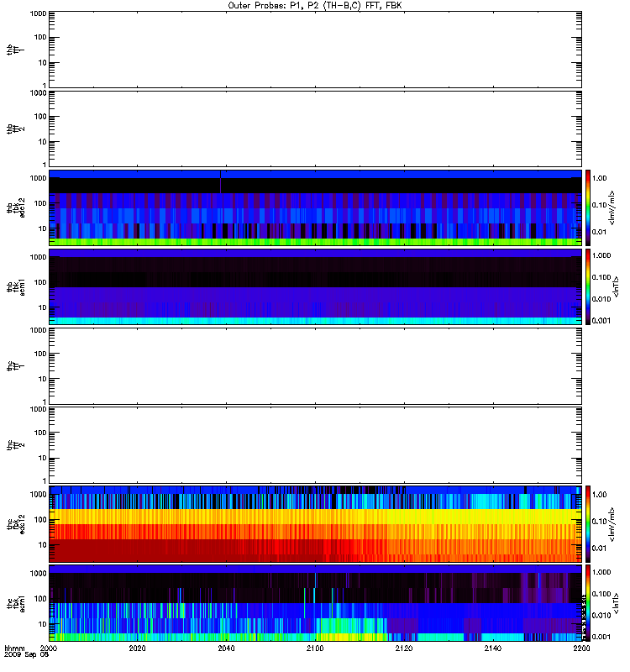630x672 pixels.
Task: Click the "<|nT|>" unit label of thb scm1 color bar
Action: (617, 286)
